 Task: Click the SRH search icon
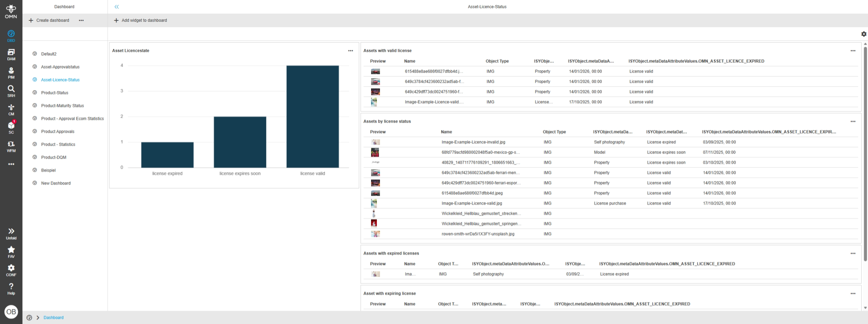click(x=11, y=91)
